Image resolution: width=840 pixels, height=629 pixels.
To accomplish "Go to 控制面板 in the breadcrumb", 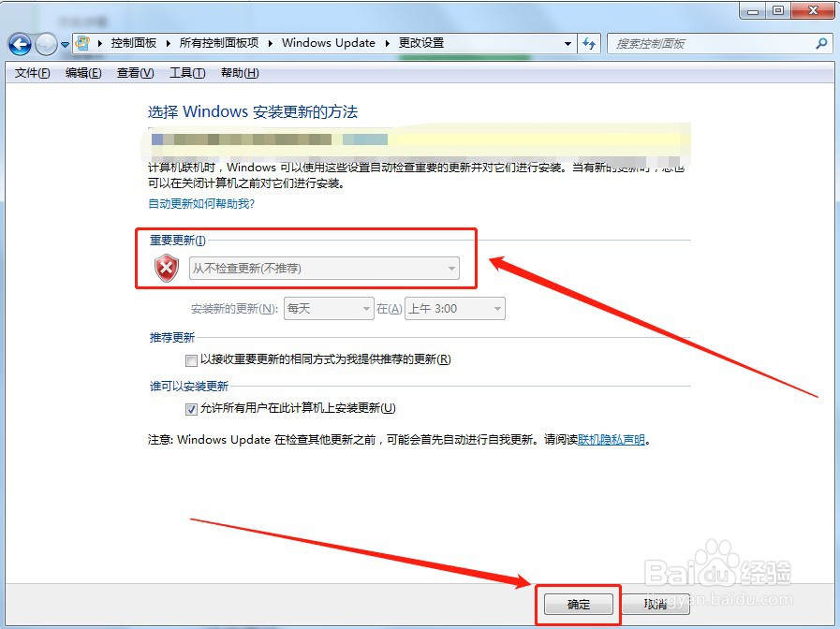I will 134,43.
